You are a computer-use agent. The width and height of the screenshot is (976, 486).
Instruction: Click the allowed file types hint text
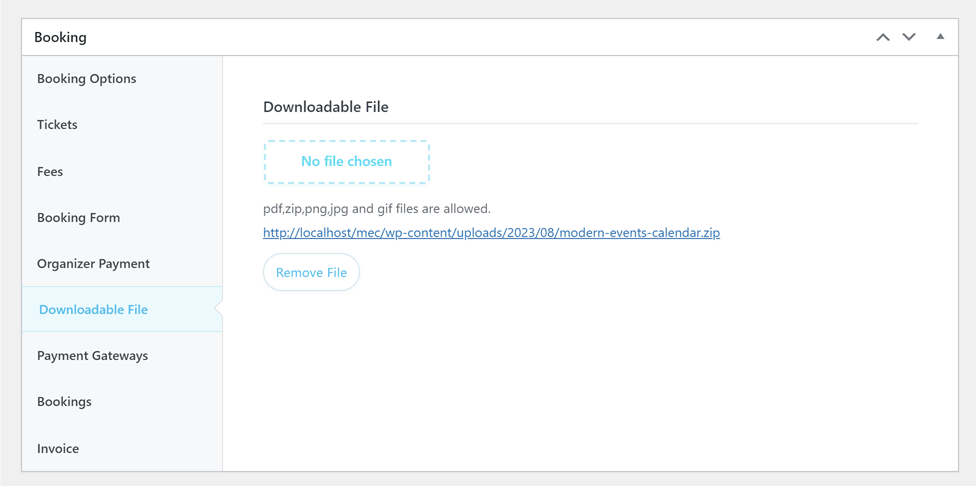(x=377, y=209)
